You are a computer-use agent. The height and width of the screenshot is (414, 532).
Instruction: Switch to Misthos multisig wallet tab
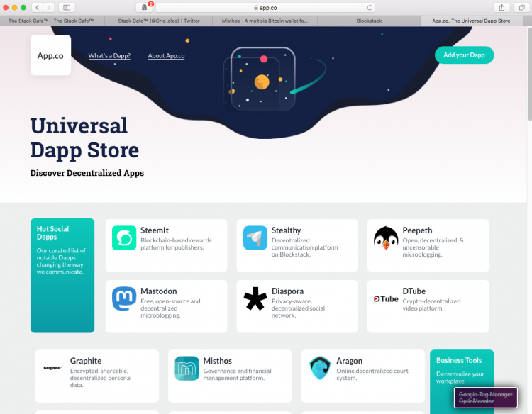click(265, 21)
